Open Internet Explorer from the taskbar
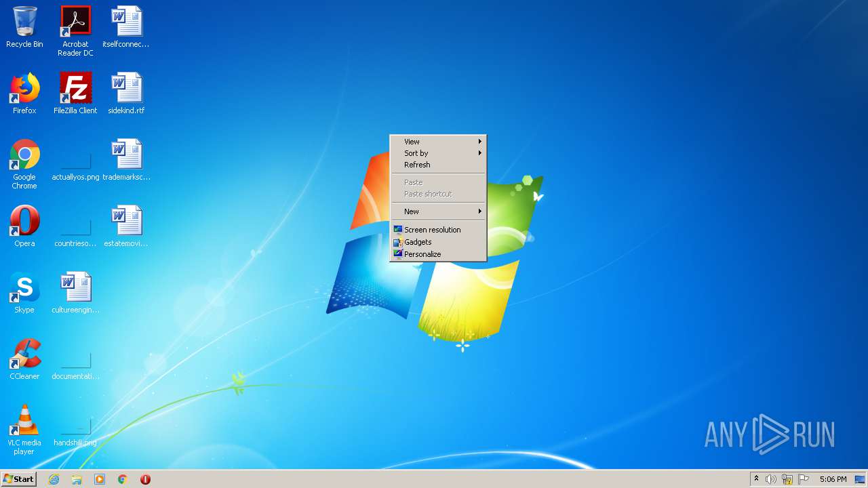The width and height of the screenshot is (868, 488). pos(54,479)
